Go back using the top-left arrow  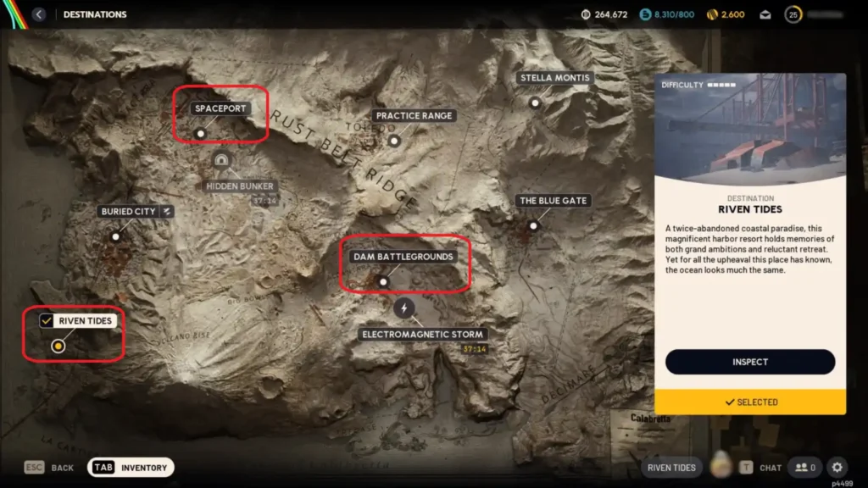click(x=38, y=14)
